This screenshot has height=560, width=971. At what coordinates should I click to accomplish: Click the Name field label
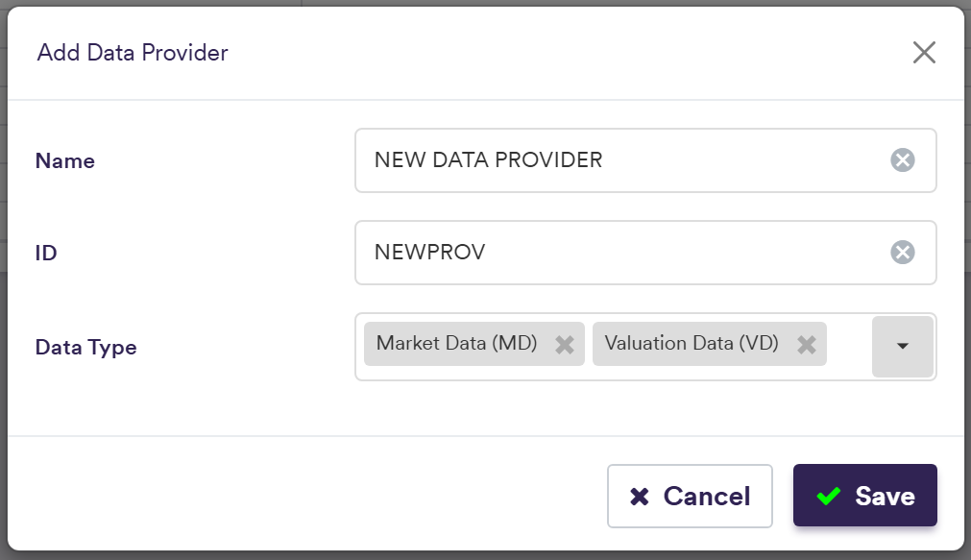(x=65, y=161)
